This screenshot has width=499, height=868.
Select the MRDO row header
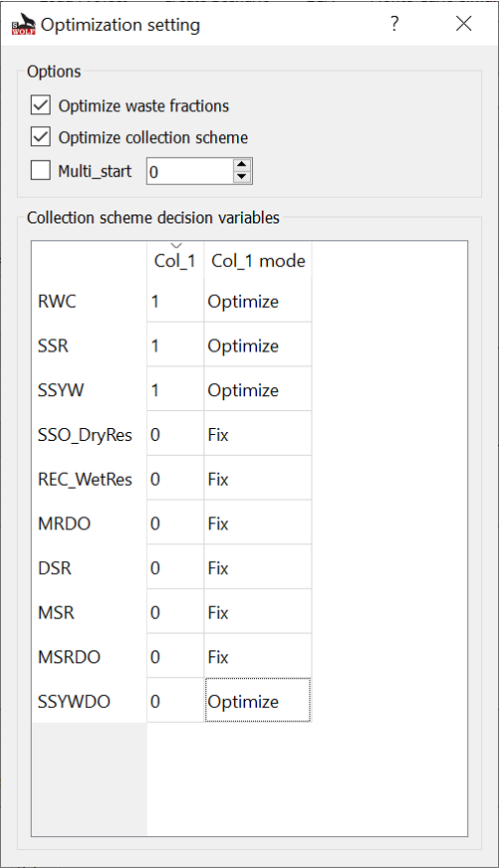[x=90, y=524]
